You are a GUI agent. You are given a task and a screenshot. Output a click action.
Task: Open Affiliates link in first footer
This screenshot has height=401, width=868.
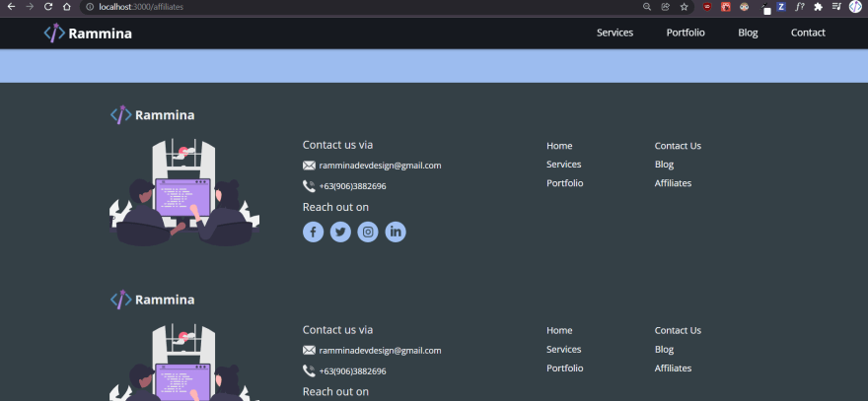click(673, 183)
